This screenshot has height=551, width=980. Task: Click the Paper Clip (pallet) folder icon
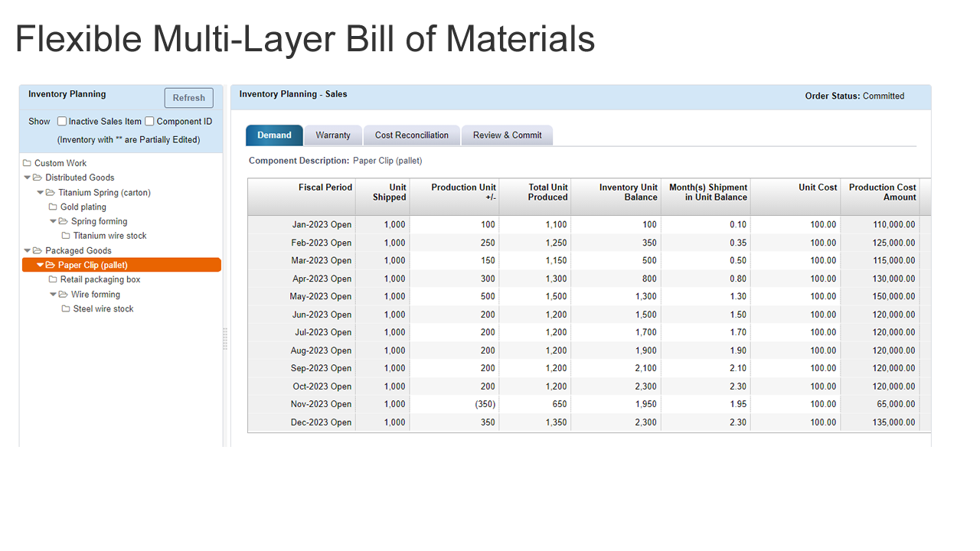pyautogui.click(x=51, y=266)
